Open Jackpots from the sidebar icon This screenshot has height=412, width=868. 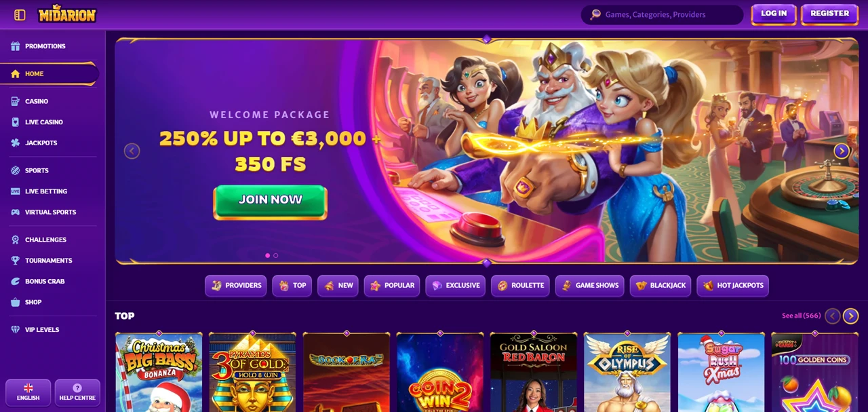(x=15, y=143)
